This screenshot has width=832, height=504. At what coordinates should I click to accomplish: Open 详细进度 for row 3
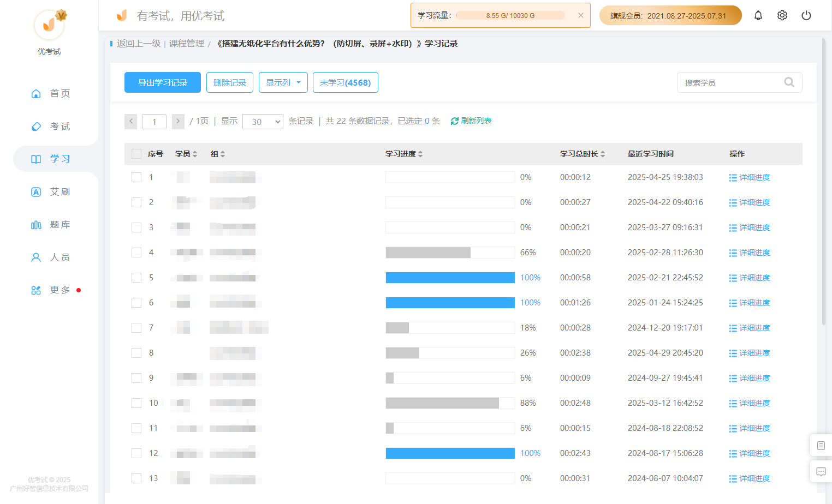[x=750, y=227]
